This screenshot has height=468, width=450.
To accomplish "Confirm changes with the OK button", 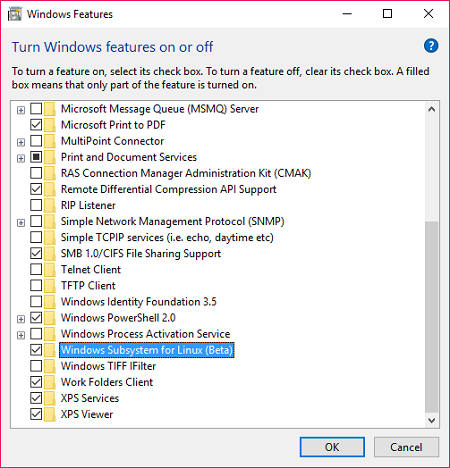I will [332, 447].
